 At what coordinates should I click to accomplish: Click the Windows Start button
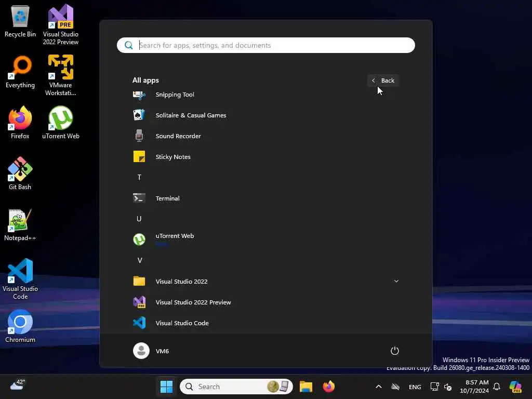[x=166, y=387]
